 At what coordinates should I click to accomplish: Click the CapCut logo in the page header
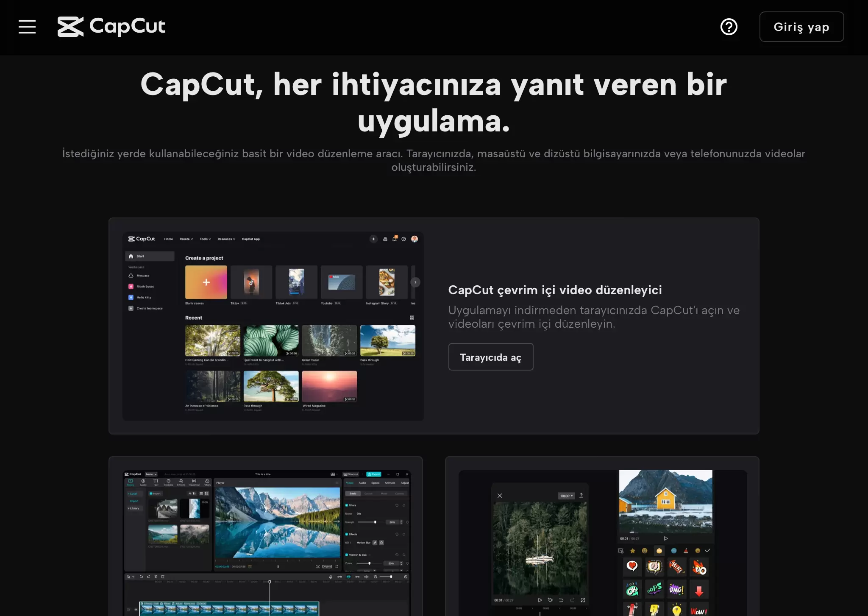(x=111, y=27)
